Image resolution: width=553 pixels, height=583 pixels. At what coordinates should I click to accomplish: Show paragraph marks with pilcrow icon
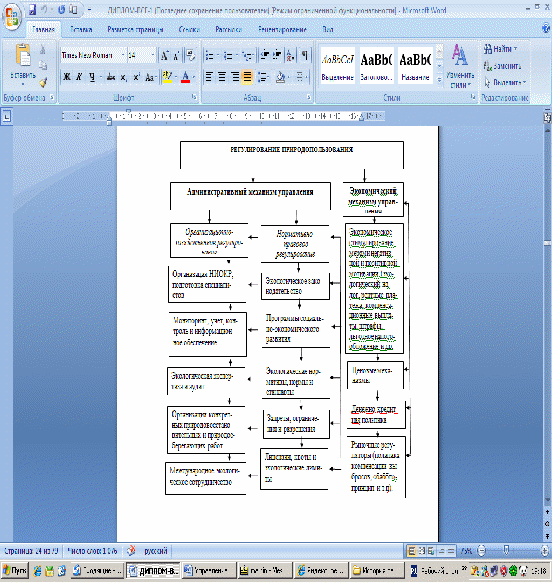pos(305,56)
